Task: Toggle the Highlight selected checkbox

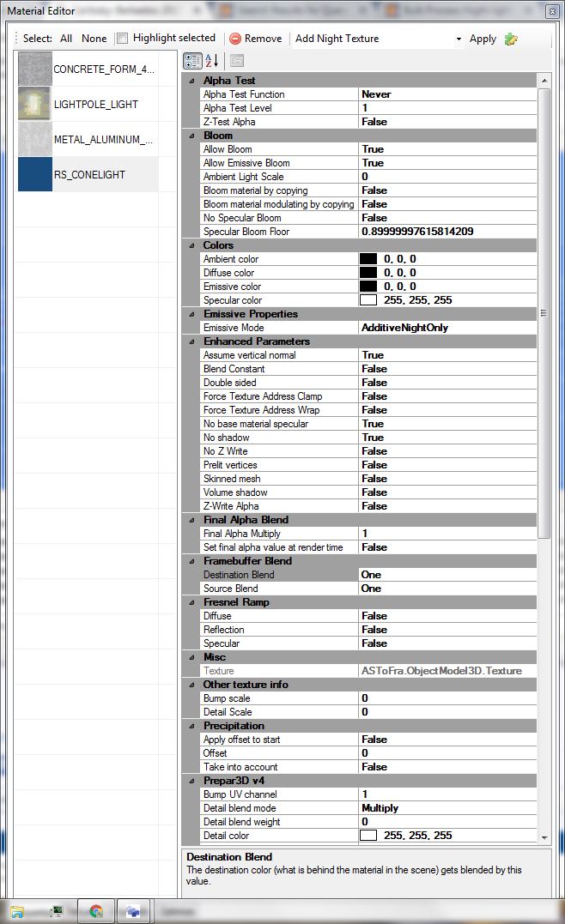Action: [x=123, y=39]
